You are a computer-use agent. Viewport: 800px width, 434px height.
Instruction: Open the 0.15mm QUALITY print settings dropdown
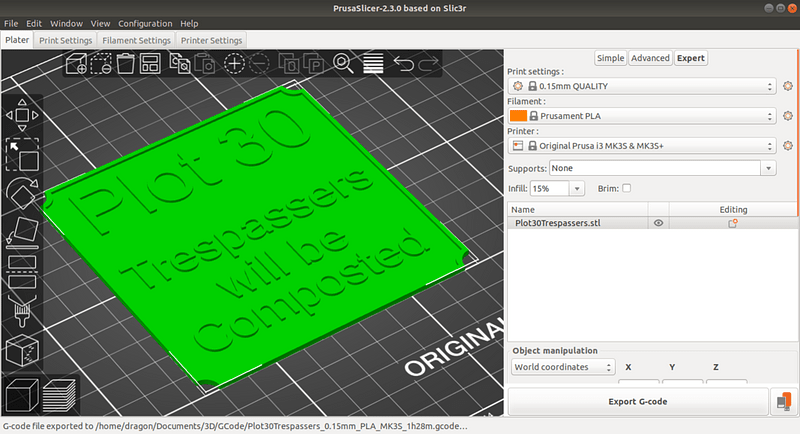(x=642, y=86)
